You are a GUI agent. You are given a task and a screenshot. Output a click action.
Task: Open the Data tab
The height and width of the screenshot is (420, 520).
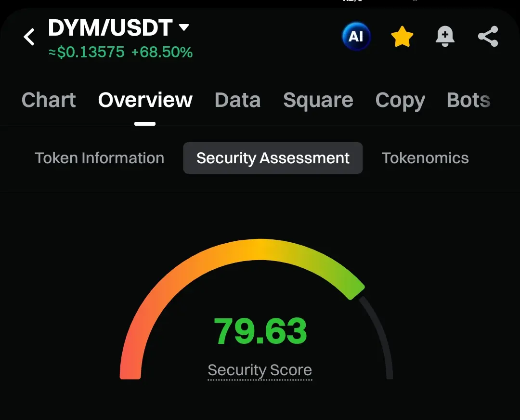click(x=237, y=100)
